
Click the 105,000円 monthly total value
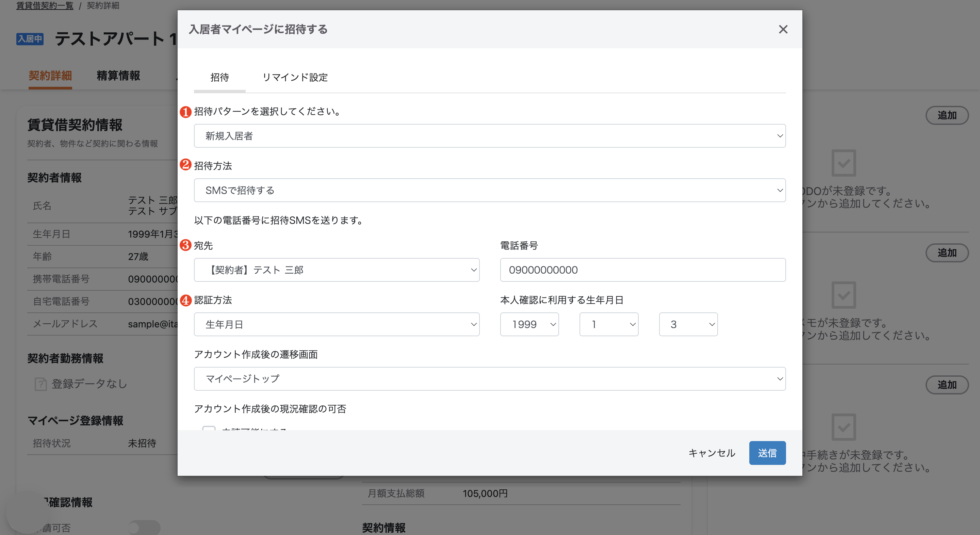485,493
